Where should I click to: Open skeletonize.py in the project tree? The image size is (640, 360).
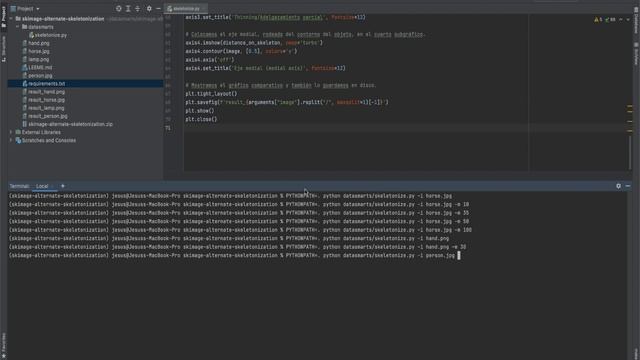tap(50, 35)
